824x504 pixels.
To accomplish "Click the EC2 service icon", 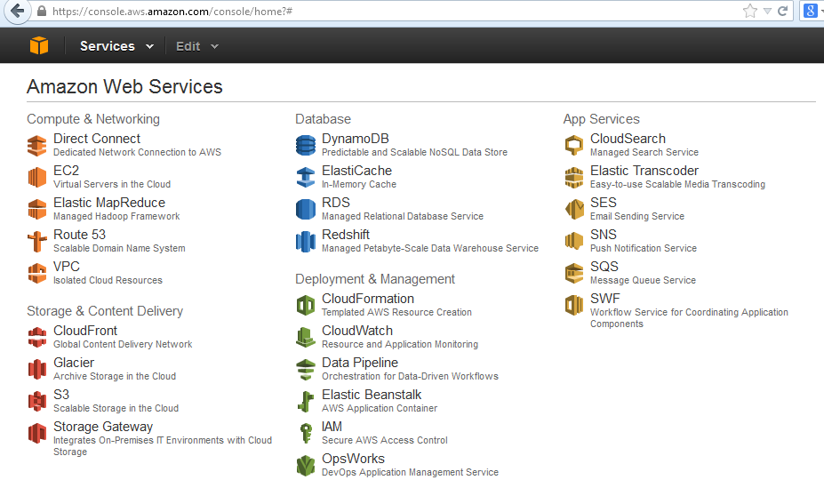I will click(x=36, y=177).
